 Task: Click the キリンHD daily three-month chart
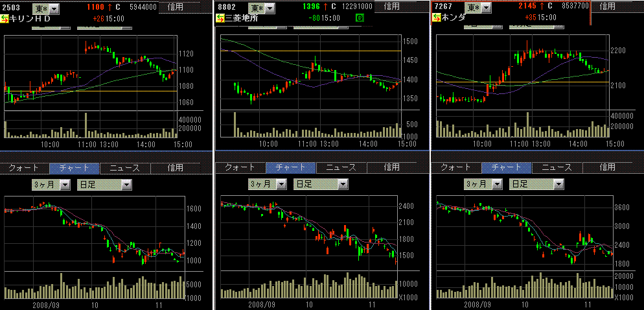click(94, 233)
